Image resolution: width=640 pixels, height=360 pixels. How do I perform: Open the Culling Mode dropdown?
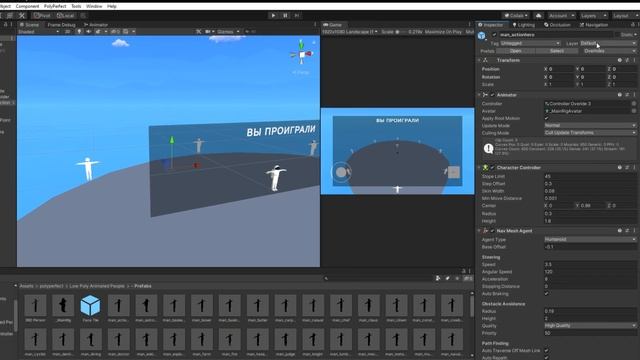click(590, 133)
